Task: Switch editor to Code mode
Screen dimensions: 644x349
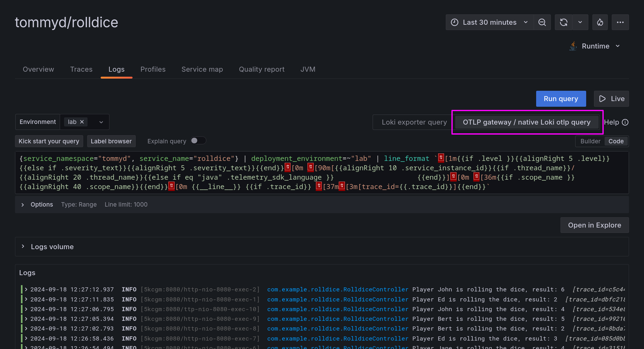Action: (x=616, y=141)
